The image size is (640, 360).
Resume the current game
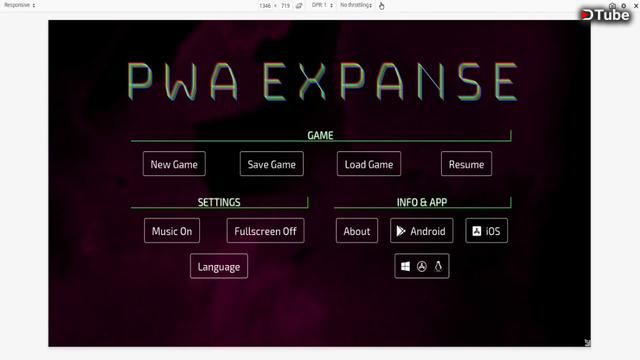(466, 164)
